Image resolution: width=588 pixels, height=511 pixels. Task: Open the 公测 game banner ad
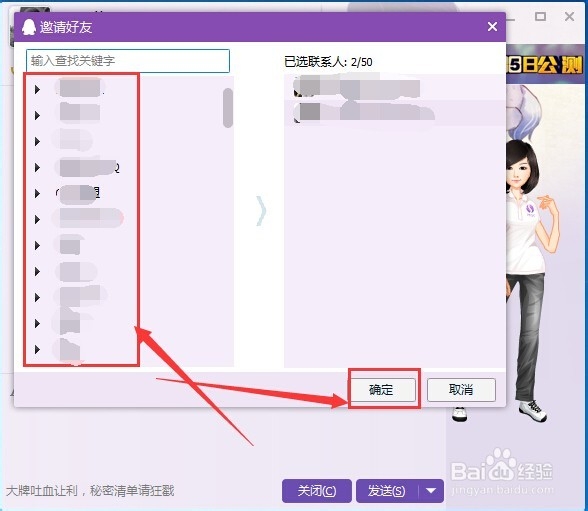pyautogui.click(x=545, y=64)
